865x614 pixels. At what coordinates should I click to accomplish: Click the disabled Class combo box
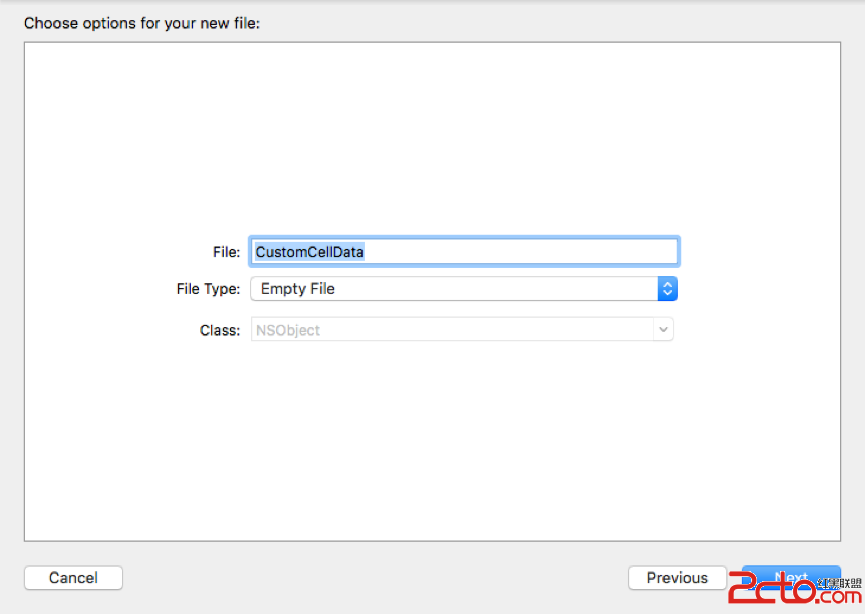[450, 330]
